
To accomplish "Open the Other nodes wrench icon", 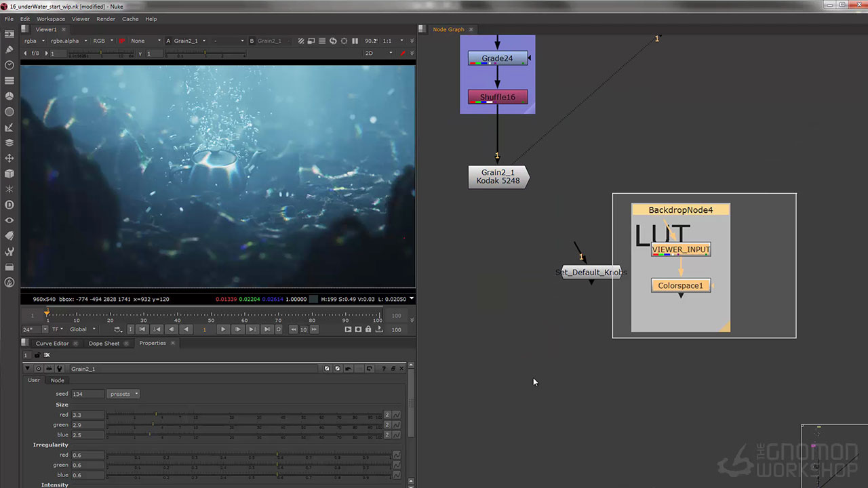I will [9, 251].
